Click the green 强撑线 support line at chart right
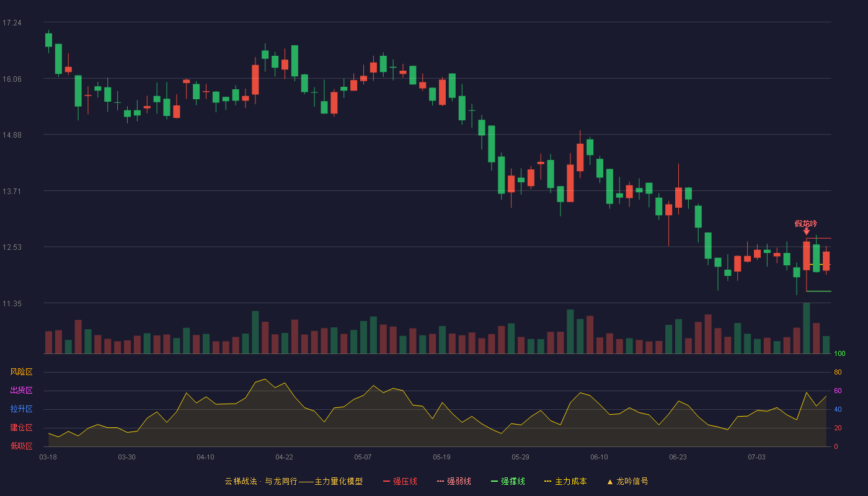 (818, 291)
